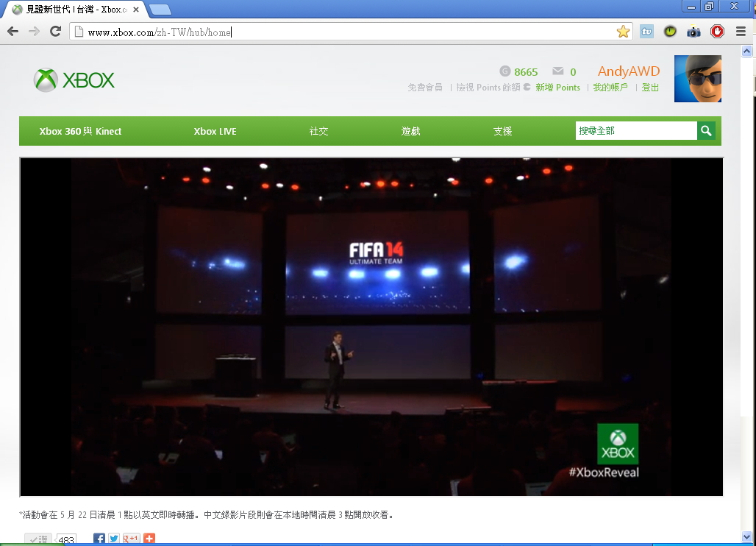Open the blue 'tv' extension icon
The image size is (756, 546).
tap(646, 32)
